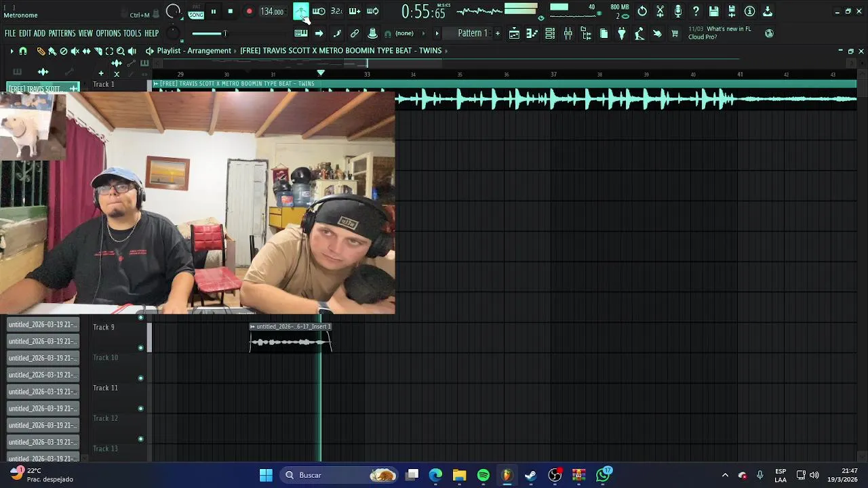
Task: Click the wait-for-input countdown icon
Action: pos(319,11)
